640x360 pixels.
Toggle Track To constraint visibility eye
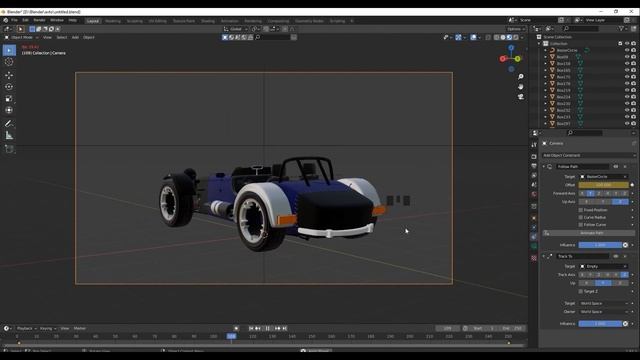coord(616,256)
